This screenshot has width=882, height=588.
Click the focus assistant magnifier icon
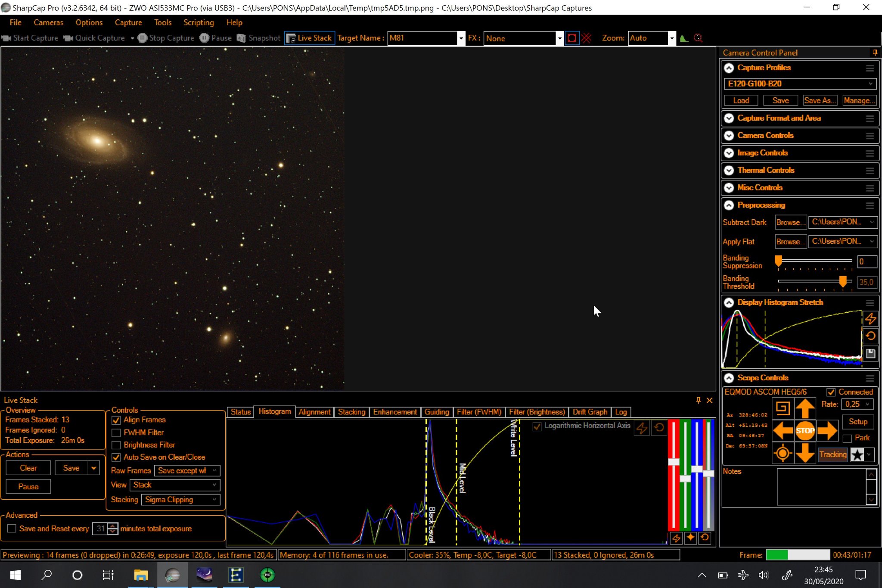point(698,38)
